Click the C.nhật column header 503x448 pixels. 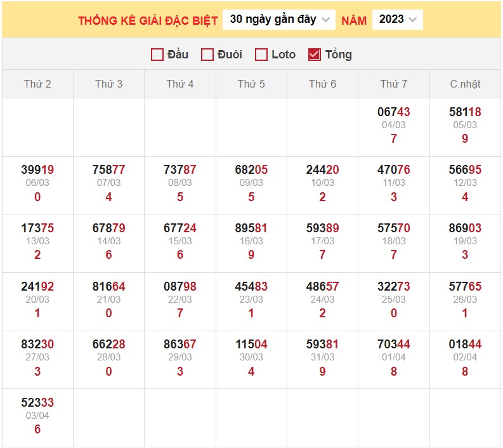click(465, 84)
